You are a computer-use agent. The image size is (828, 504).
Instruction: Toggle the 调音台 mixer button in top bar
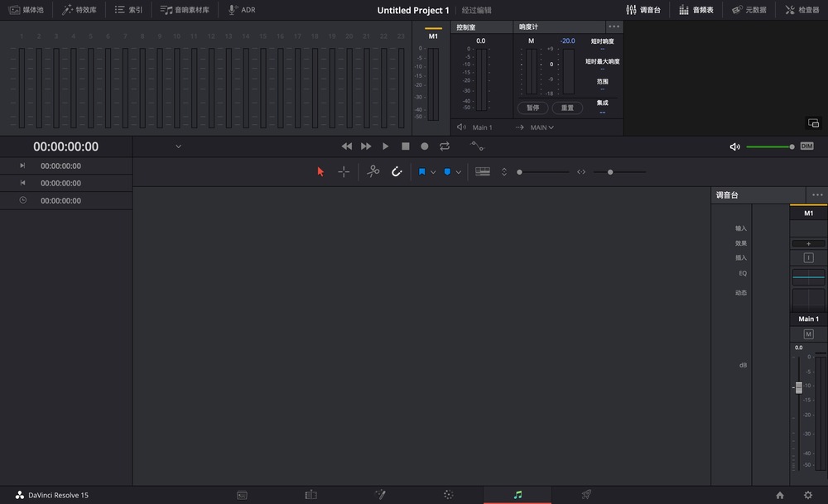click(x=643, y=9)
